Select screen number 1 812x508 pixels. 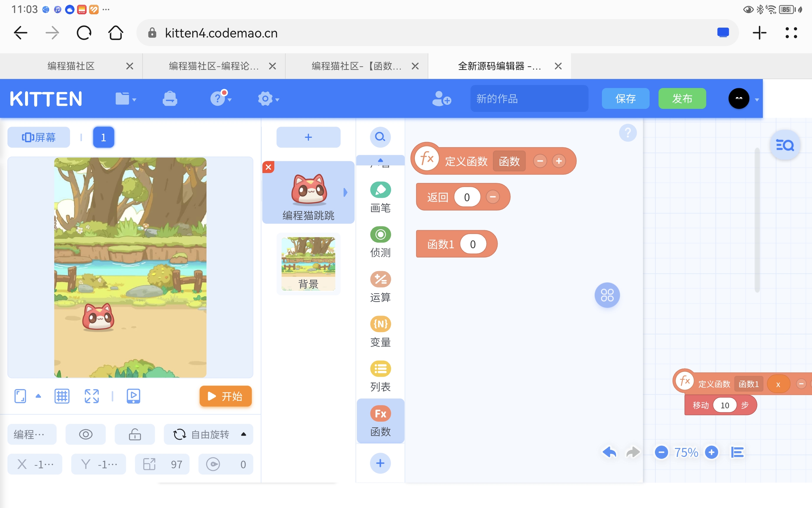(103, 137)
